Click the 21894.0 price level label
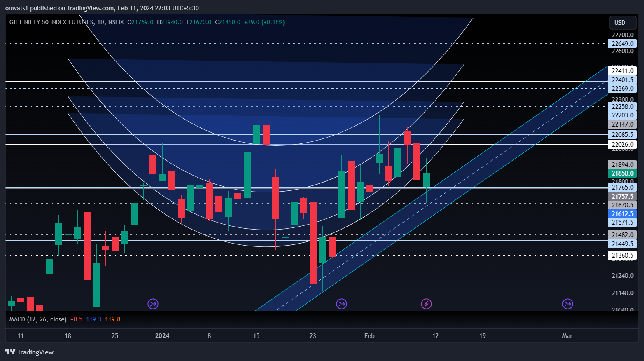The width and height of the screenshot is (644, 361). tap(622, 165)
